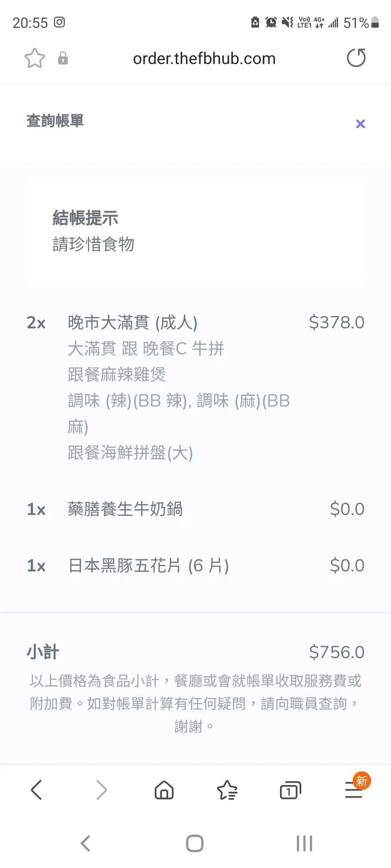
Task: Tap the 結帳提示 notice card
Action: [x=196, y=231]
